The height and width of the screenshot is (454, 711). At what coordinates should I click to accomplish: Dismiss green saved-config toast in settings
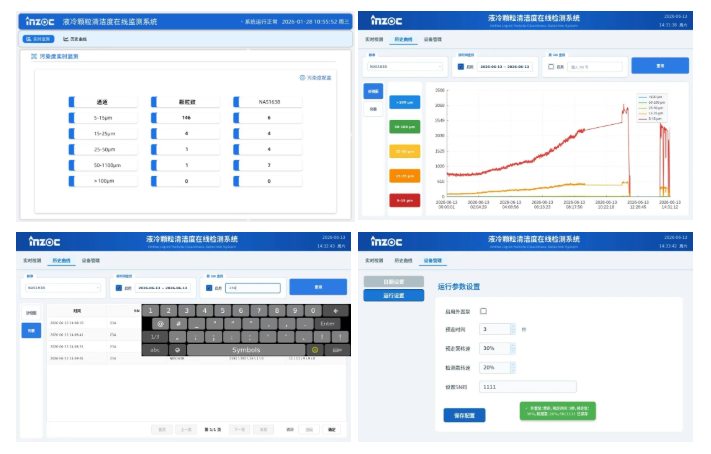558,411
